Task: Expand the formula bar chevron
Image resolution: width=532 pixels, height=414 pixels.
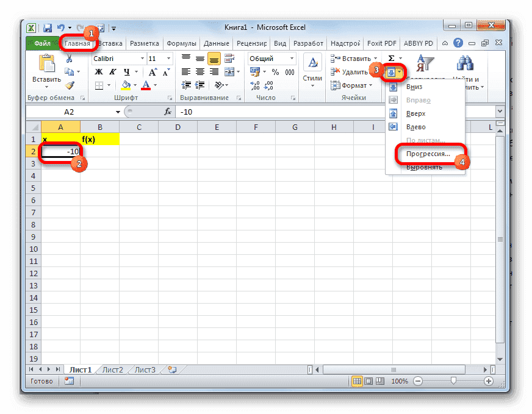Action: click(x=500, y=111)
